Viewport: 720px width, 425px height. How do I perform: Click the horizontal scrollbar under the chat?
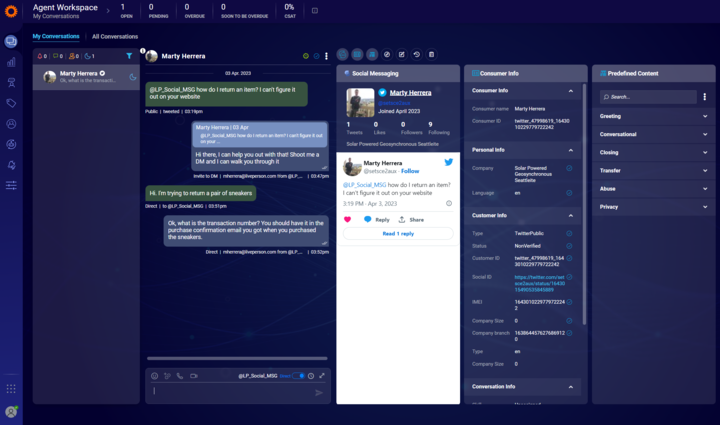[237, 358]
